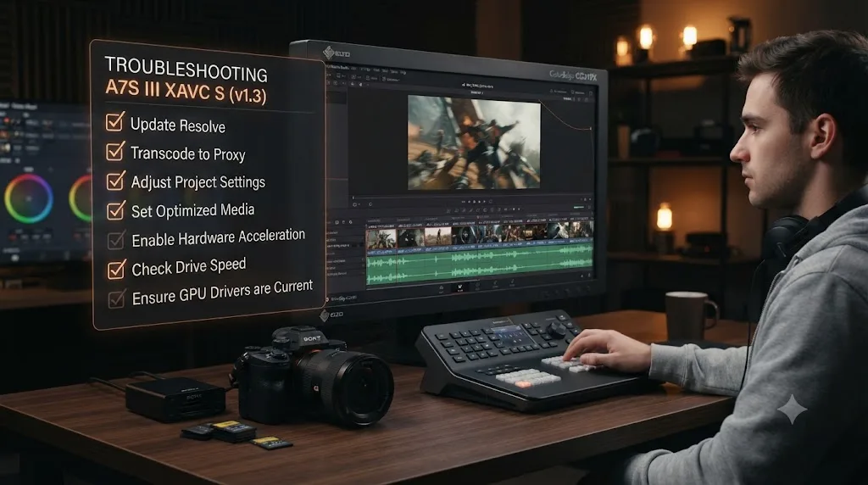Click the 'TROUBLESHOOTING' heading text
868x485 pixels.
[186, 70]
